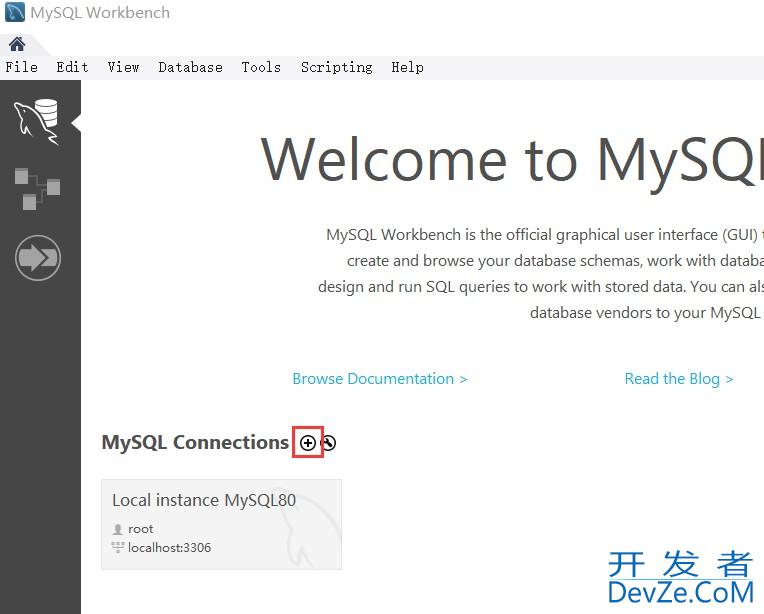Click the MySQL Connections heading
764x614 pixels.
[x=195, y=442]
